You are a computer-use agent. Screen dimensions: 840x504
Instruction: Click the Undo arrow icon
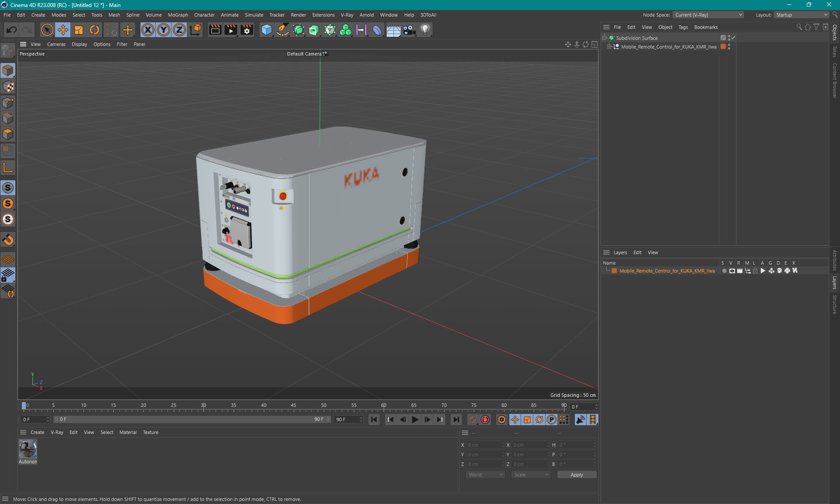[x=12, y=30]
